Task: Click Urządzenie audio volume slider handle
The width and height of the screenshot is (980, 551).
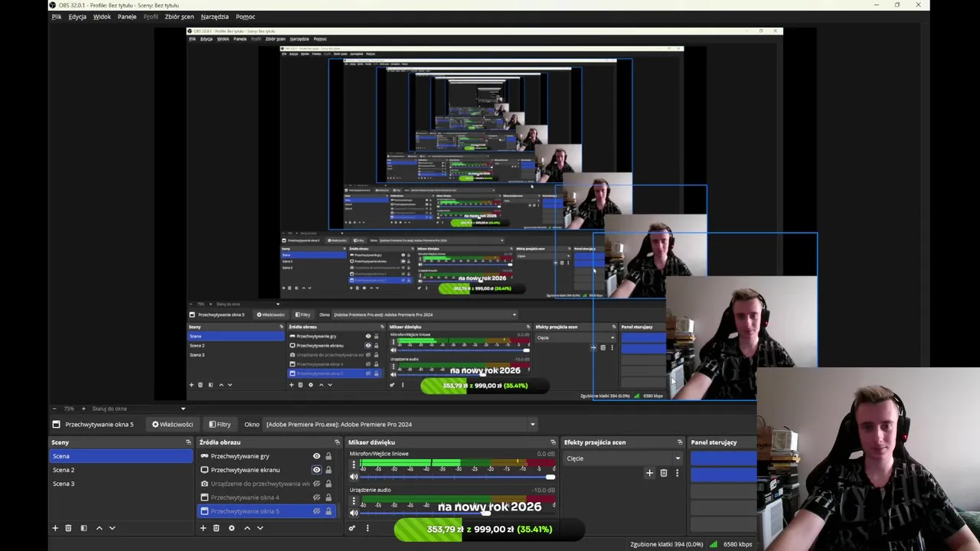Action: tap(486, 513)
